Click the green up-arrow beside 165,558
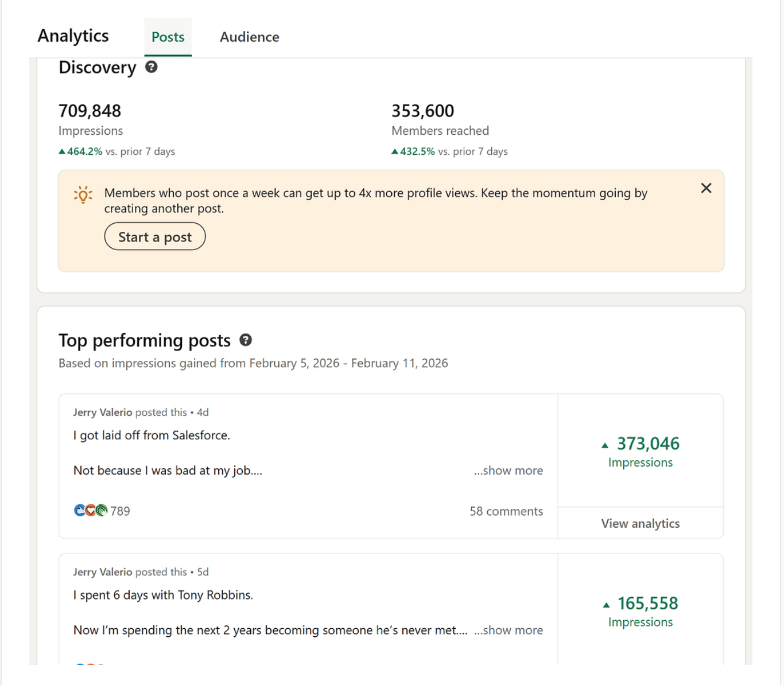The image size is (784, 685). point(606,605)
